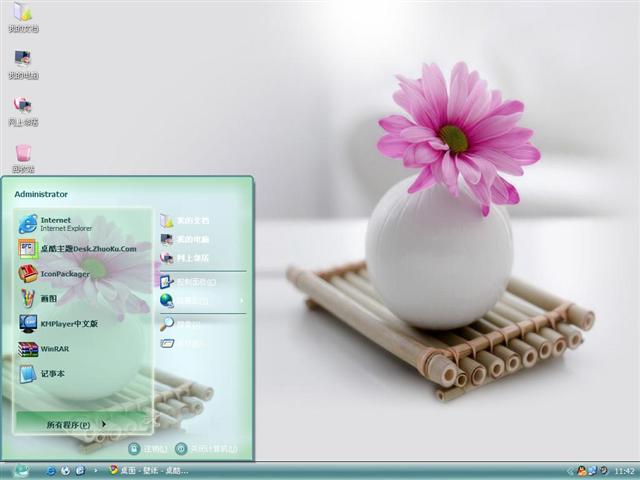This screenshot has width=640, height=480.
Task: Click the Turn Off Computer power button
Action: (181, 449)
